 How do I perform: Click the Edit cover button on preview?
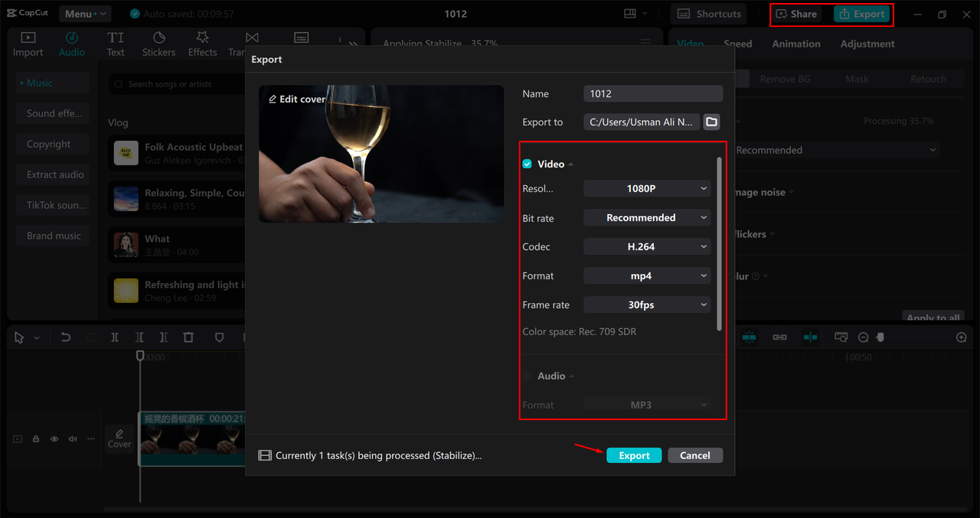296,99
